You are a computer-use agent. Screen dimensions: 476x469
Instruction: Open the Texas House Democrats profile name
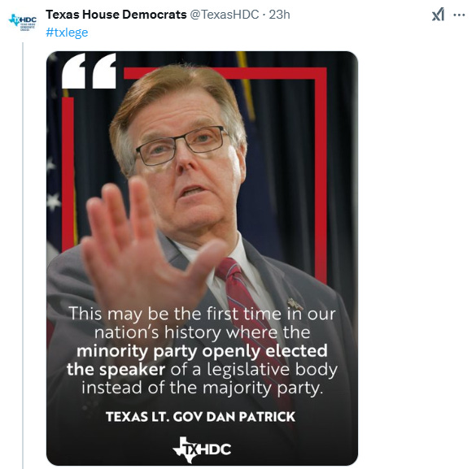(x=116, y=15)
